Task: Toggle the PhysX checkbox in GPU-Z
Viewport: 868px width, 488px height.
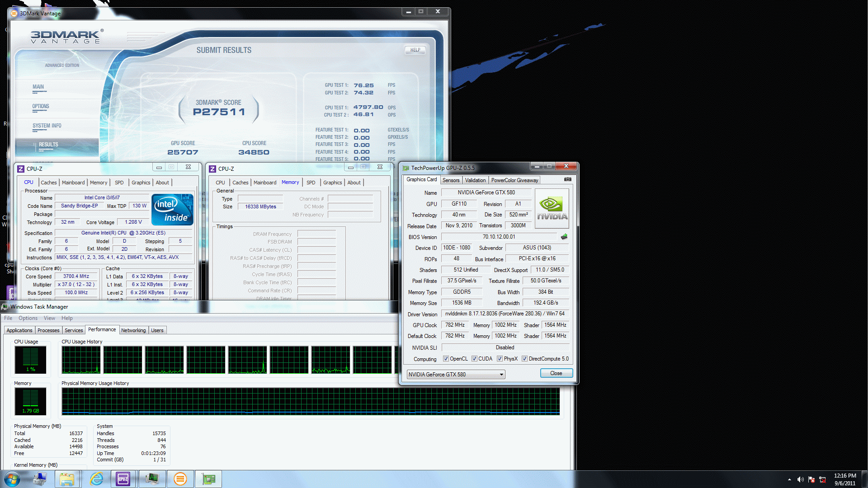Action: click(x=500, y=359)
